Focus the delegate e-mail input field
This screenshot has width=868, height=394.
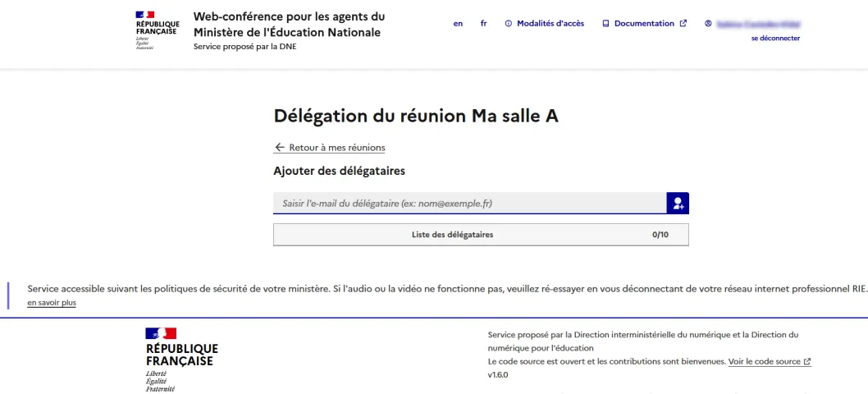470,204
